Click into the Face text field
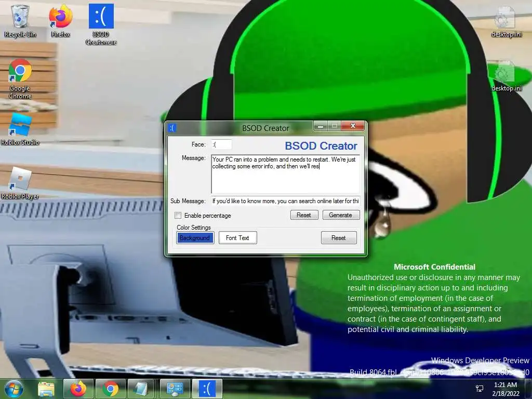This screenshot has width=532, height=399. tap(221, 144)
